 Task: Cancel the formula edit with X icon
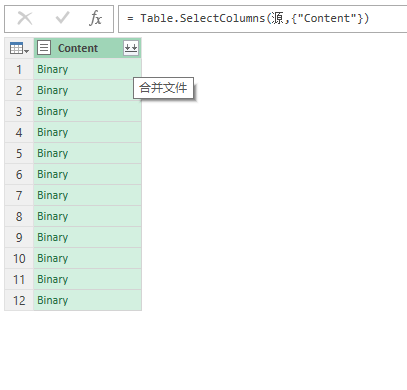click(25, 18)
